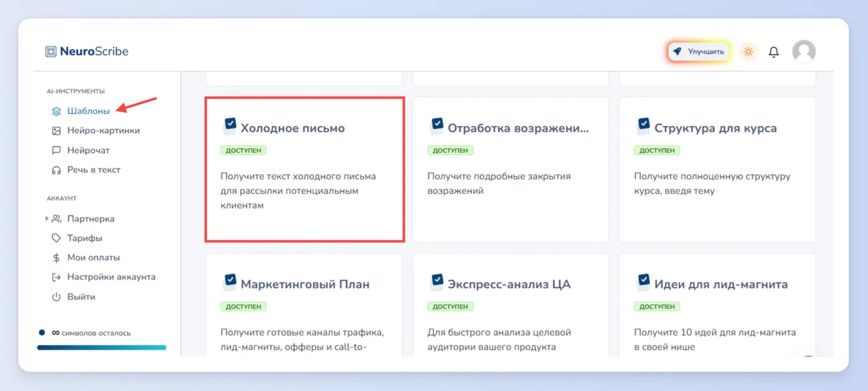
Task: Select Речь в текст tool
Action: (94, 170)
